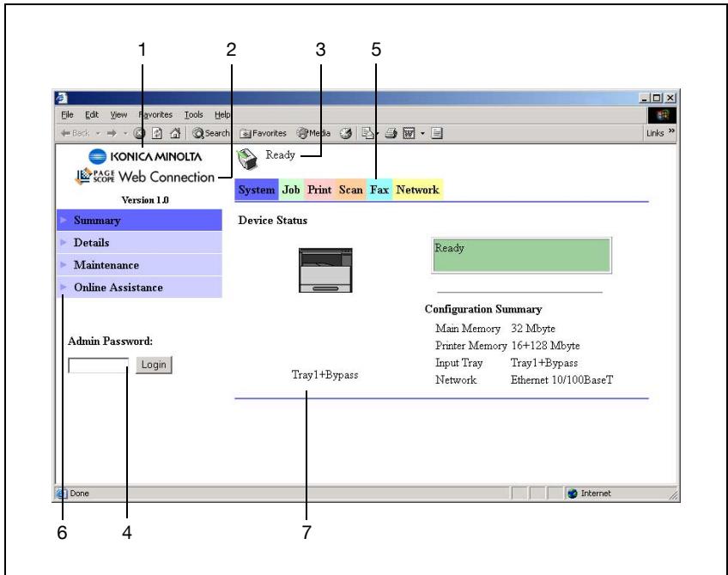
Task: Click the Internet zone globe icon
Action: 573,493
